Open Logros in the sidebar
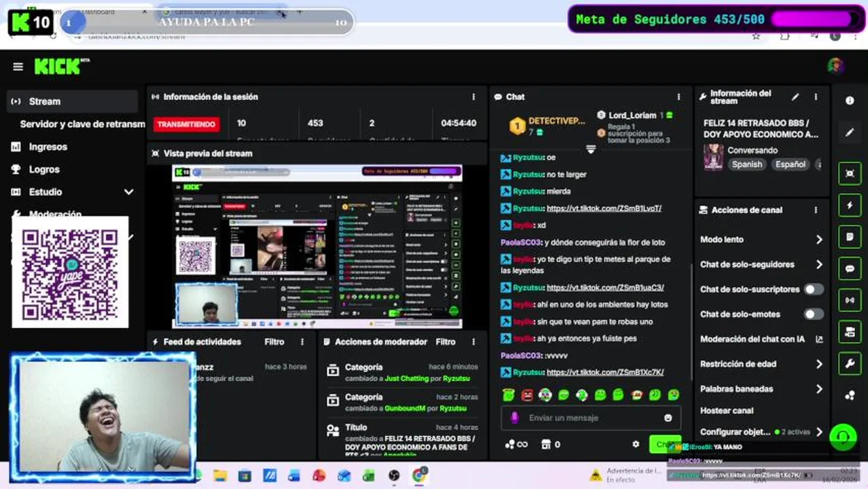Viewport: 868px width, 489px height. point(44,169)
